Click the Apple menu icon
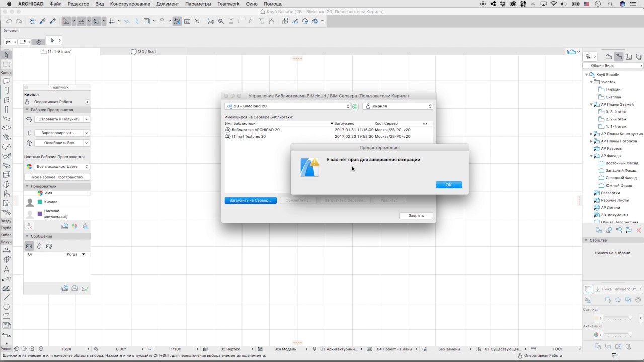The image size is (644, 362). click(9, 4)
